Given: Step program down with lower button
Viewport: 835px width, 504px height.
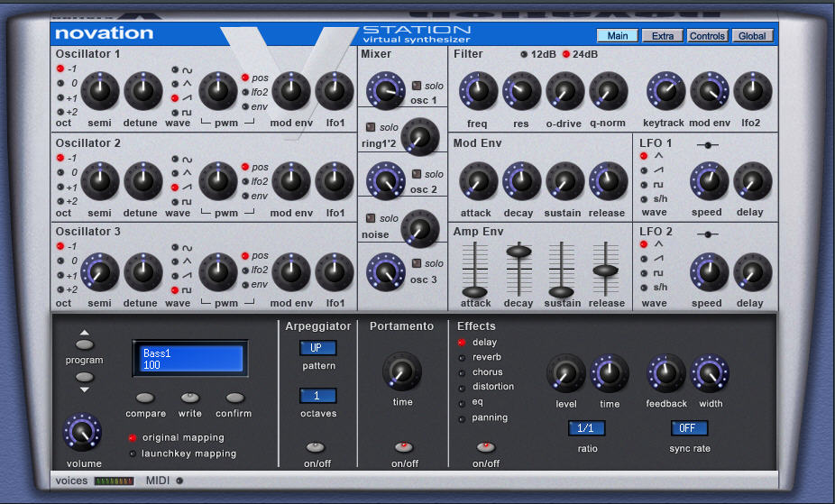Looking at the screenshot, I should coord(85,378).
